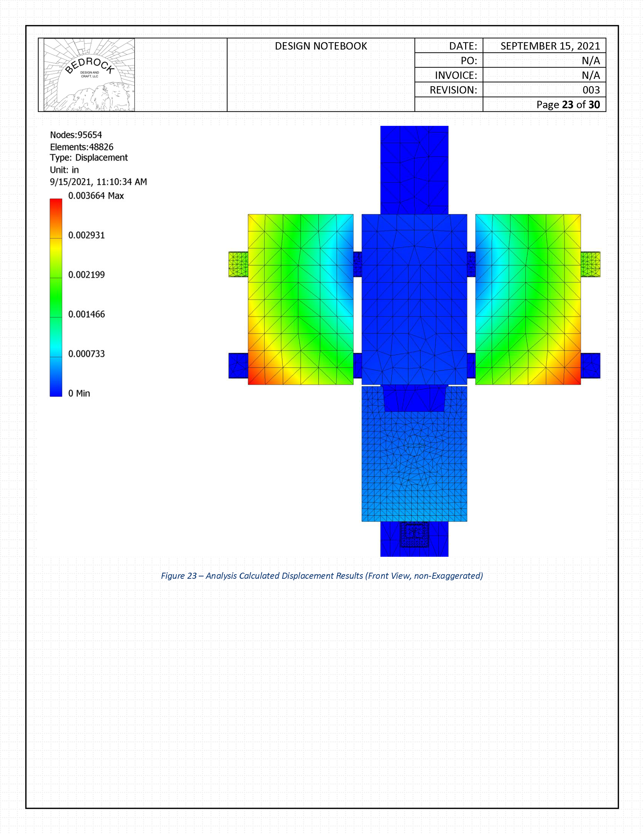644x834 pixels.
Task: Select the DESIGN NOTEBOOK title text
Action: coord(321,46)
